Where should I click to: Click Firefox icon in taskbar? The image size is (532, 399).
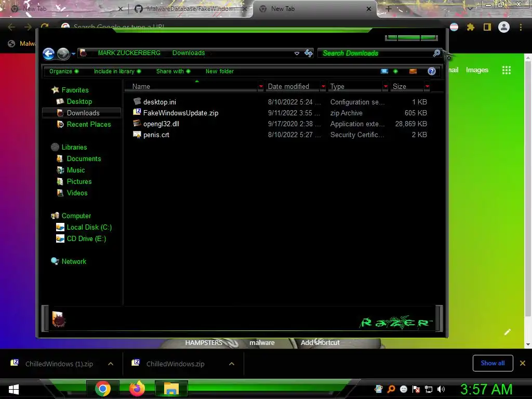click(137, 389)
